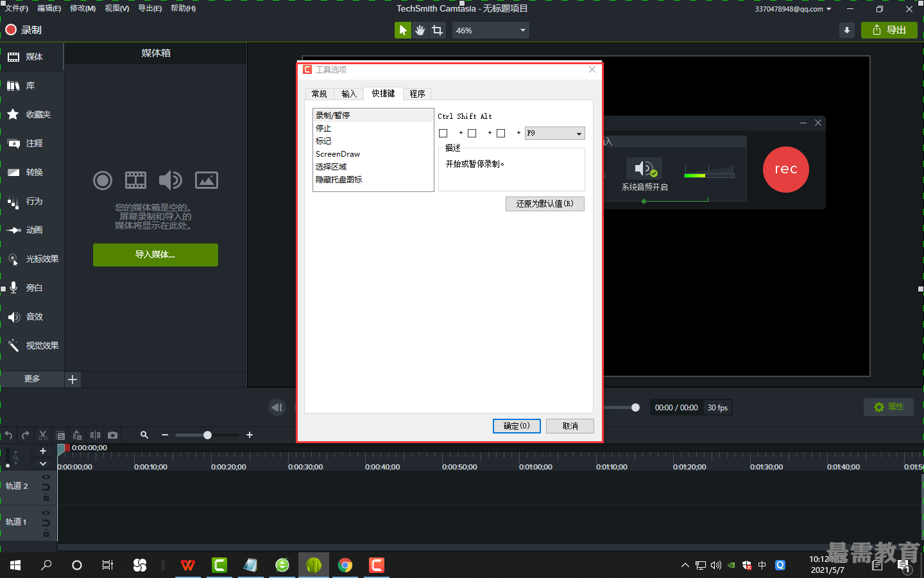This screenshot has height=578, width=924.
Task: Click the timeline magnifier zoom icon
Action: click(x=144, y=435)
